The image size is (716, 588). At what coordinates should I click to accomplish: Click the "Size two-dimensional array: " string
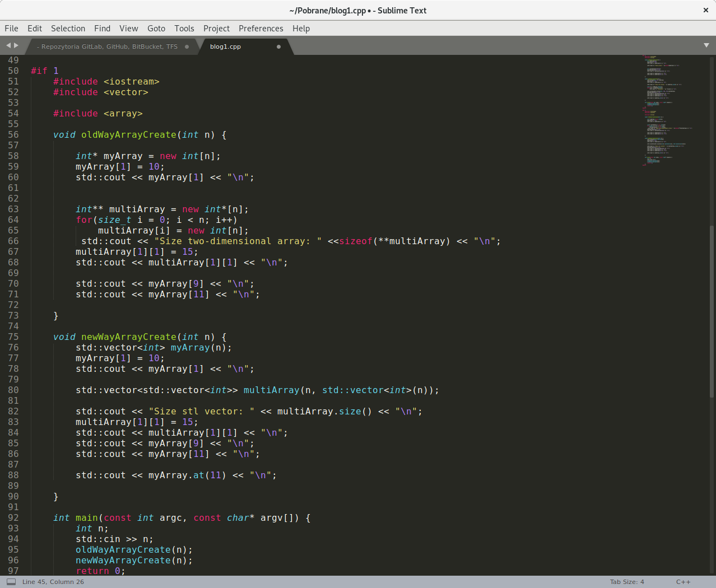pos(238,241)
